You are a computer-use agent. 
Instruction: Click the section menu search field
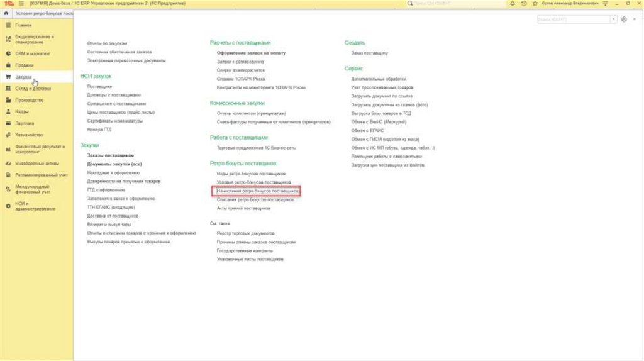[x=574, y=19]
